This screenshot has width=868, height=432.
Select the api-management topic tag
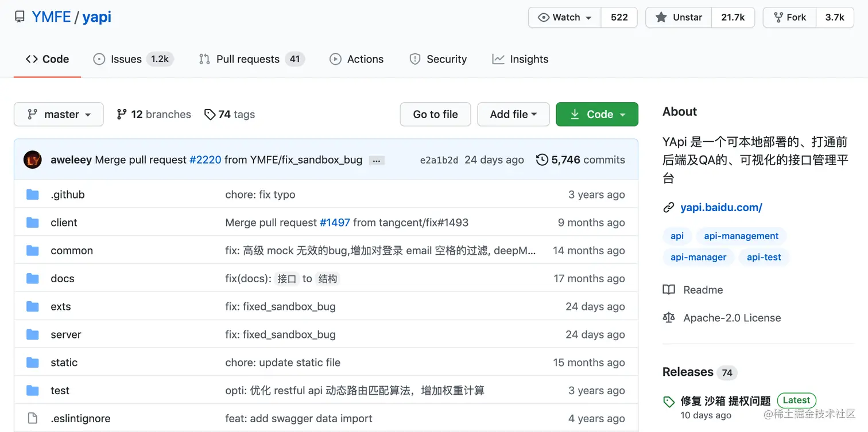(x=741, y=236)
